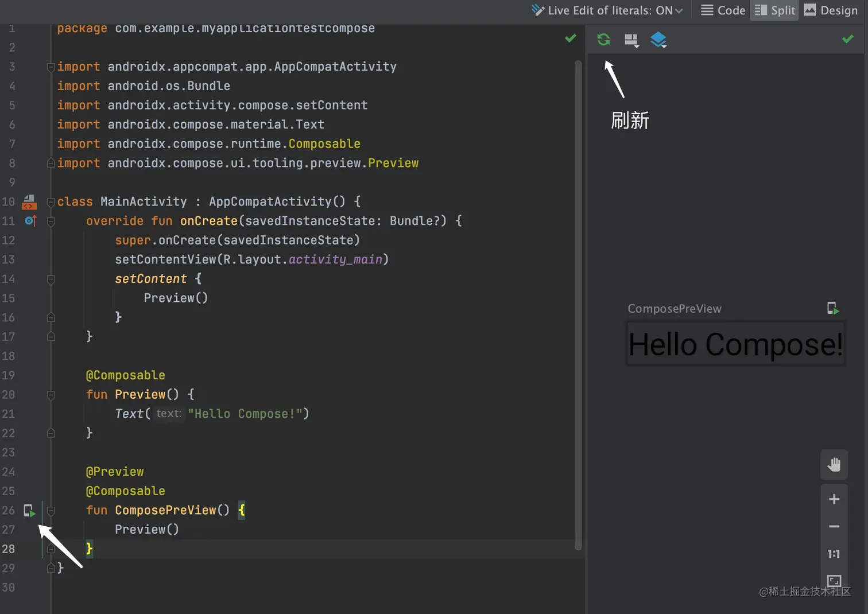Deploy the ComposePreView preview to device
The height and width of the screenshot is (614, 868).
coord(833,308)
